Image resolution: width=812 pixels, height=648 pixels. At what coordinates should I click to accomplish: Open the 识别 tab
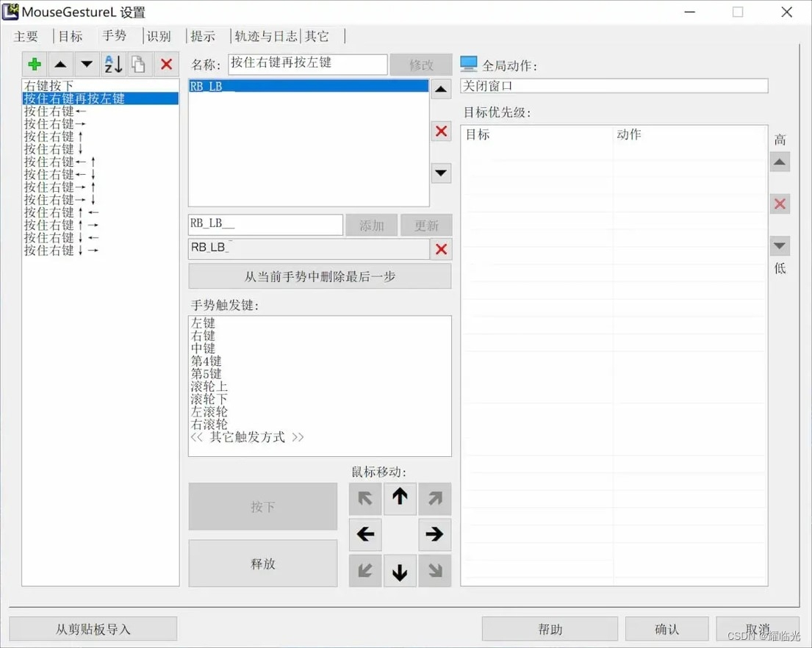click(159, 36)
